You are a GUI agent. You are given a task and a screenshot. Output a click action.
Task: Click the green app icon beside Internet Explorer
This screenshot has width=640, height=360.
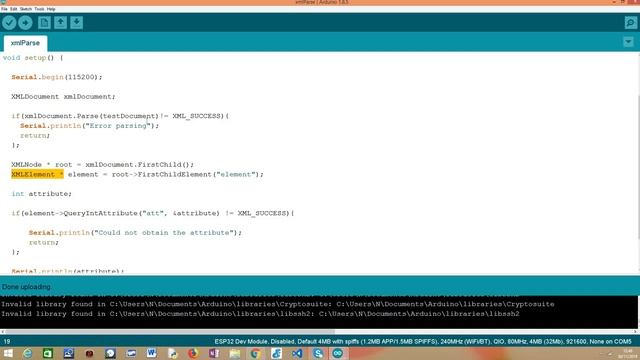[x=48, y=353]
